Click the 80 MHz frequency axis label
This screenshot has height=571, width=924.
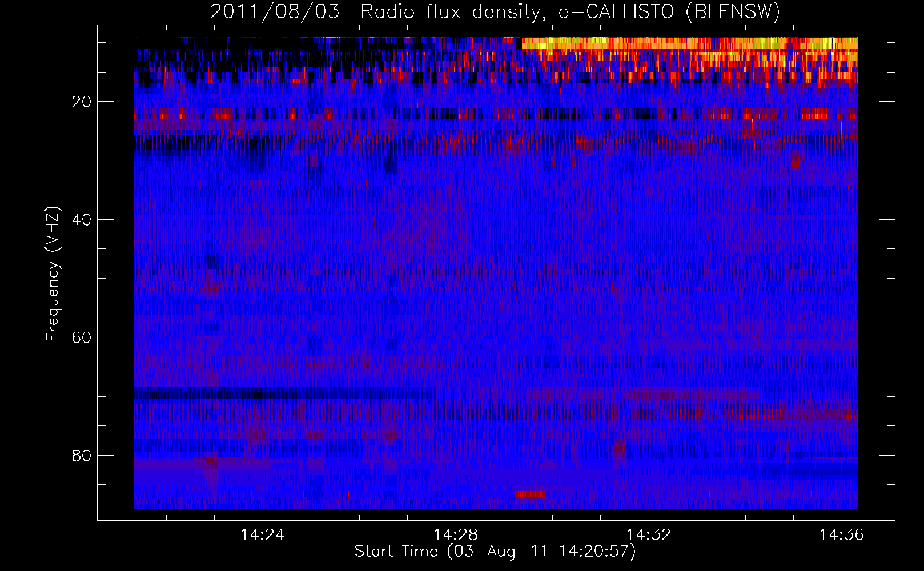(x=82, y=456)
